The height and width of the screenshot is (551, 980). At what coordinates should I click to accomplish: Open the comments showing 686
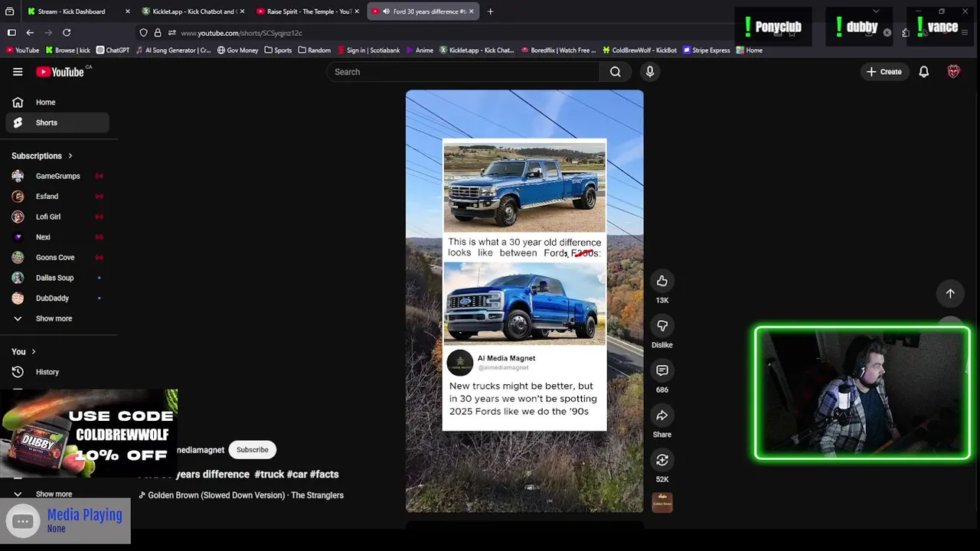662,370
